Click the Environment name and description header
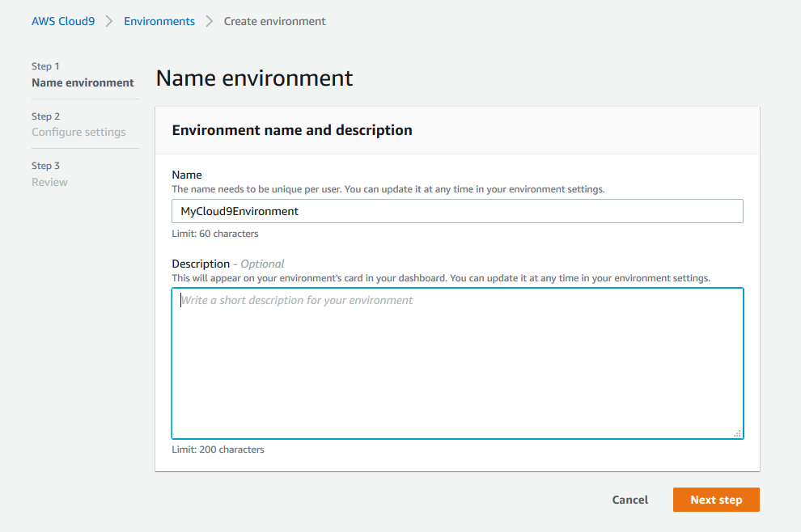 click(x=292, y=130)
